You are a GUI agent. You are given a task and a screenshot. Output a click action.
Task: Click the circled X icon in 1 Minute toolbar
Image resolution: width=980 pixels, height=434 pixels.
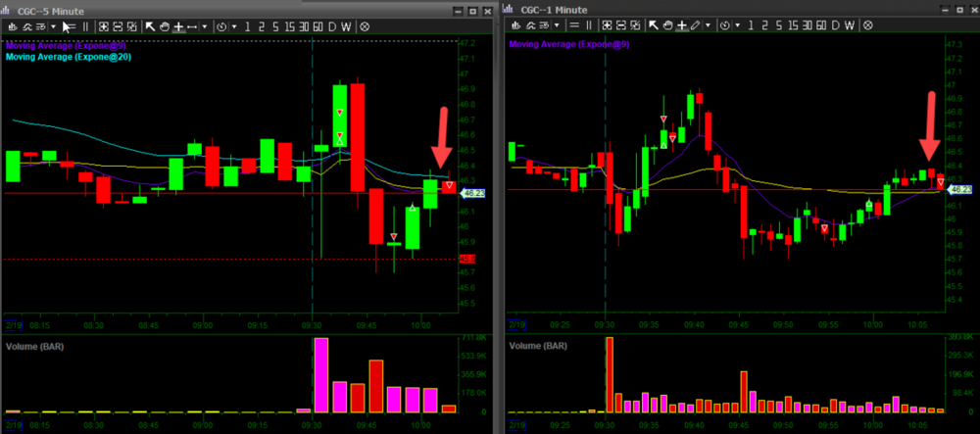[863, 26]
